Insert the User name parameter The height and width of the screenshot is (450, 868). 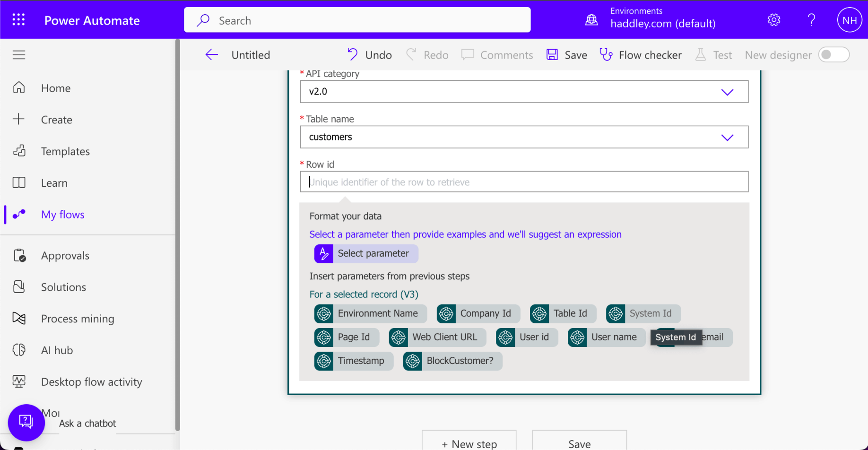[x=607, y=337]
